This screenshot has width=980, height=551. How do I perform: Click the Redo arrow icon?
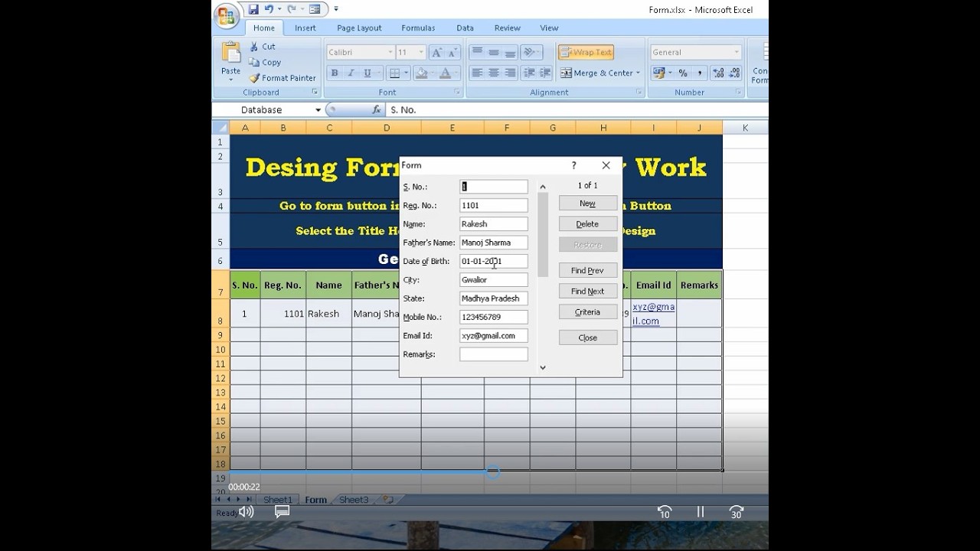click(x=291, y=9)
